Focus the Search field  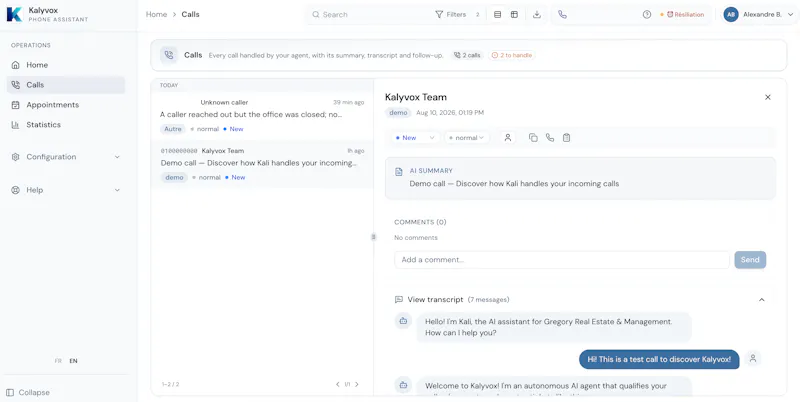click(x=370, y=14)
